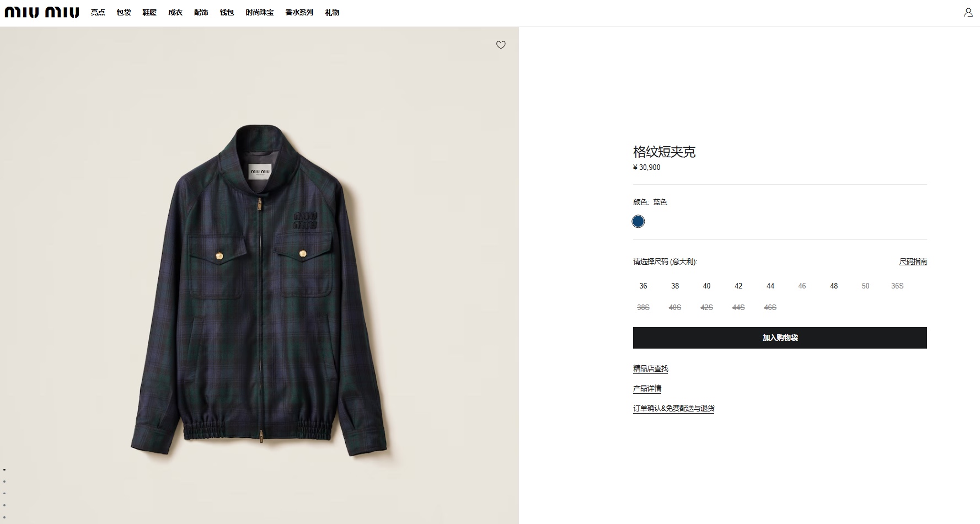Viewport: 980px width, 524px height.
Task: Choose size 48
Action: pyautogui.click(x=834, y=286)
